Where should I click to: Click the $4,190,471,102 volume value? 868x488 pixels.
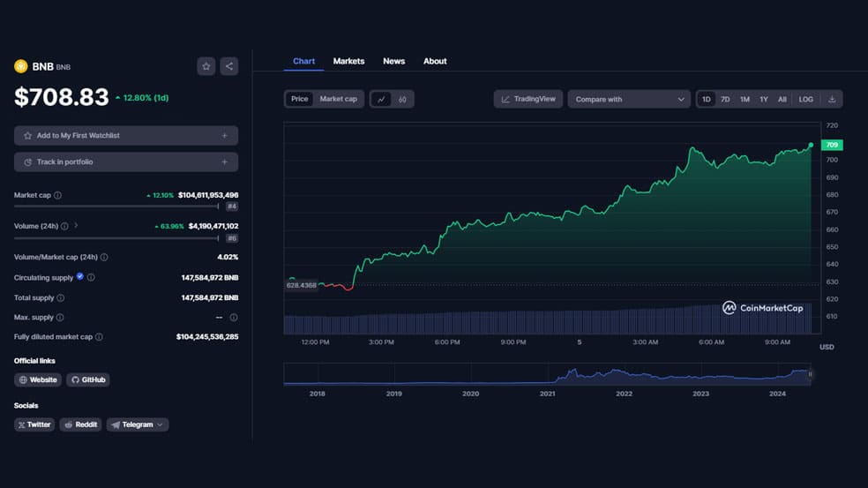click(213, 226)
